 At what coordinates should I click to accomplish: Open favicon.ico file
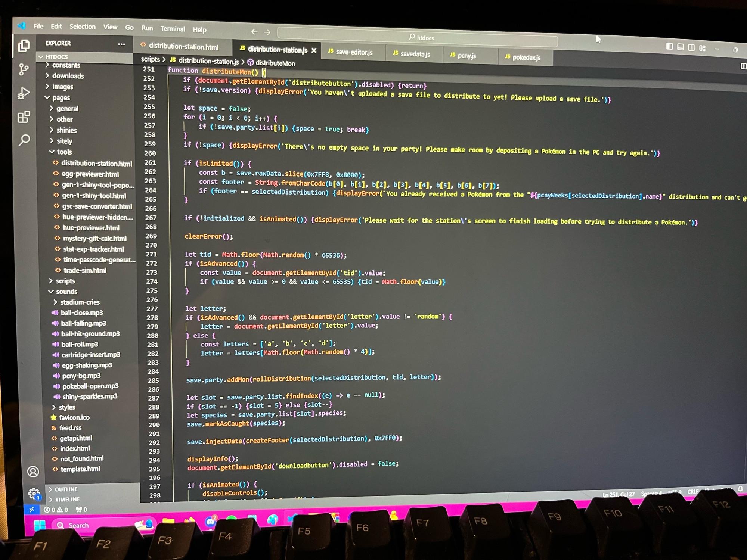click(x=70, y=417)
